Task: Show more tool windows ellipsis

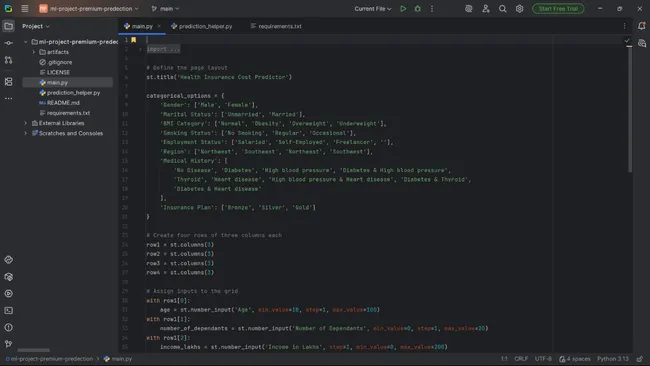Action: click(8, 99)
